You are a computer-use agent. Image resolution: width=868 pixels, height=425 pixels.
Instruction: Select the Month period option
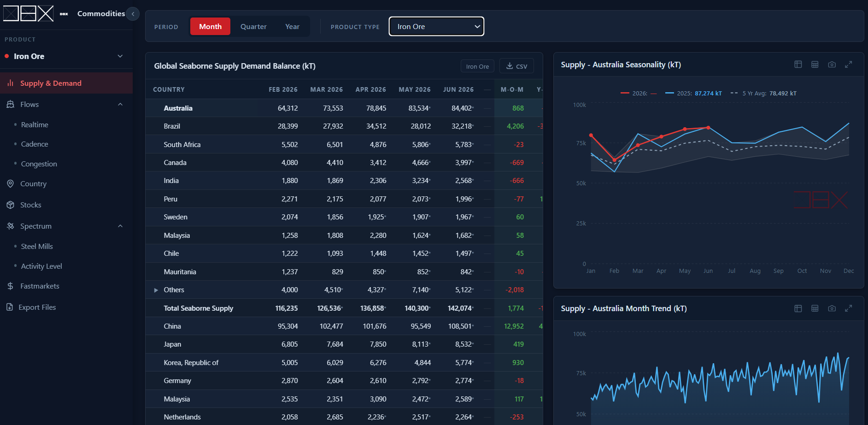coord(210,26)
